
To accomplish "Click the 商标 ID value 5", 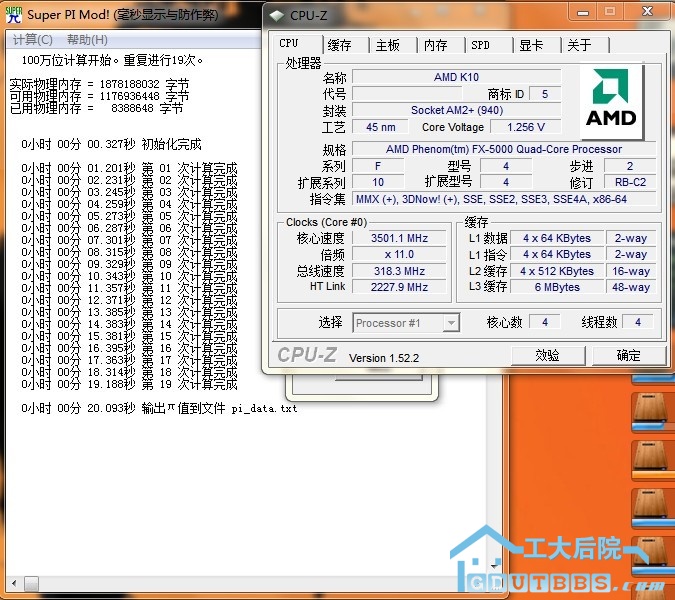I will pos(545,94).
